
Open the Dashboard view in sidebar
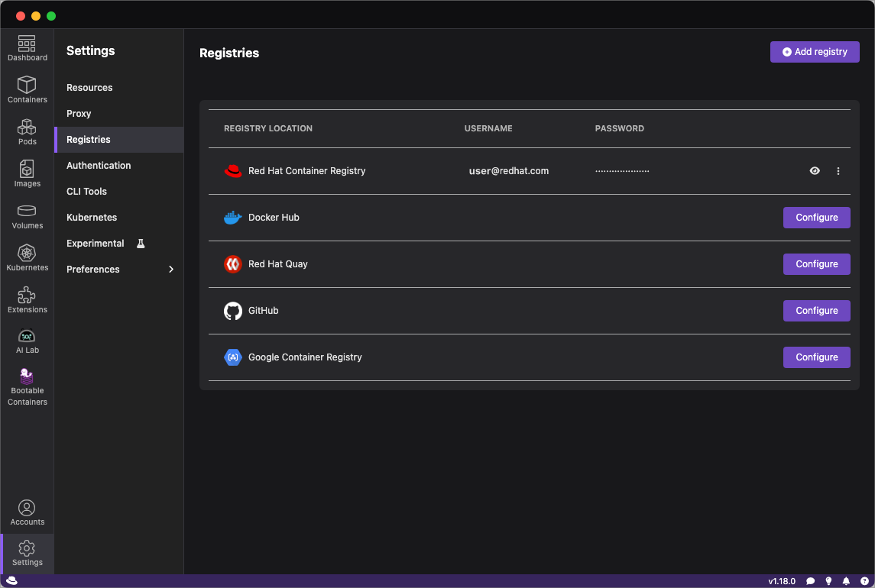coord(27,49)
